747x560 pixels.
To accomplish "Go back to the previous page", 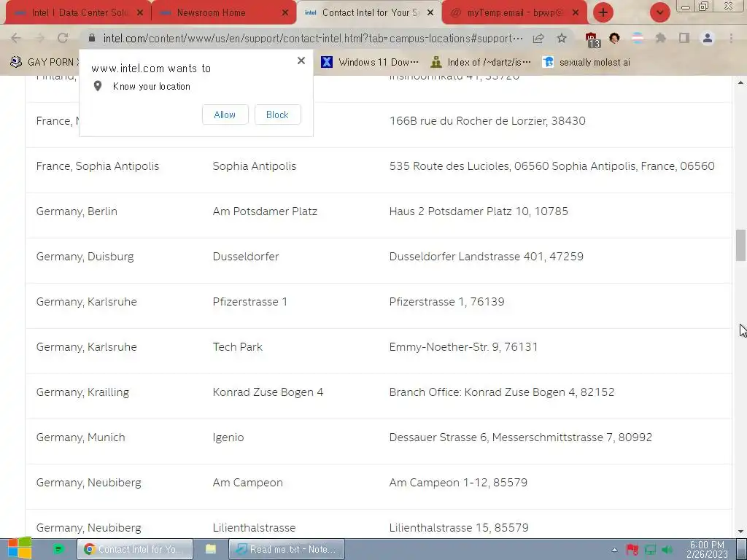I will coord(16,38).
